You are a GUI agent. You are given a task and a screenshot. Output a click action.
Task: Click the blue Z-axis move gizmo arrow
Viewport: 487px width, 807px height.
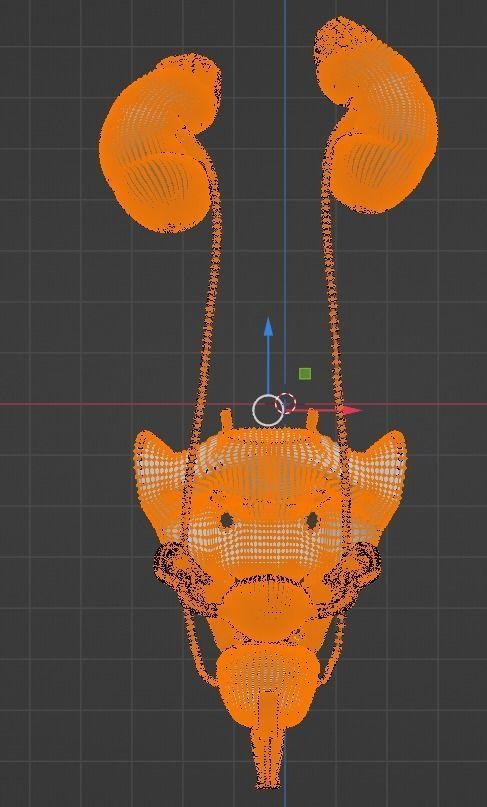point(268,328)
